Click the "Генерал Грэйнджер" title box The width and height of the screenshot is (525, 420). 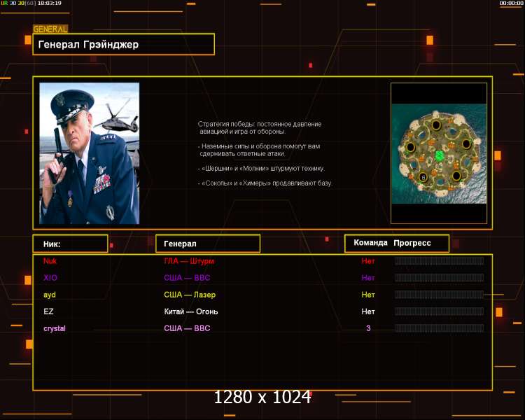123,45
